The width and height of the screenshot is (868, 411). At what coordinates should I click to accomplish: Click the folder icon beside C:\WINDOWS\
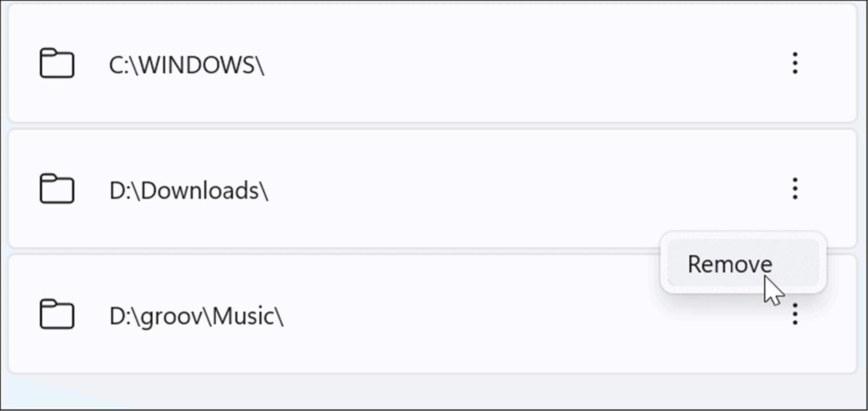57,63
